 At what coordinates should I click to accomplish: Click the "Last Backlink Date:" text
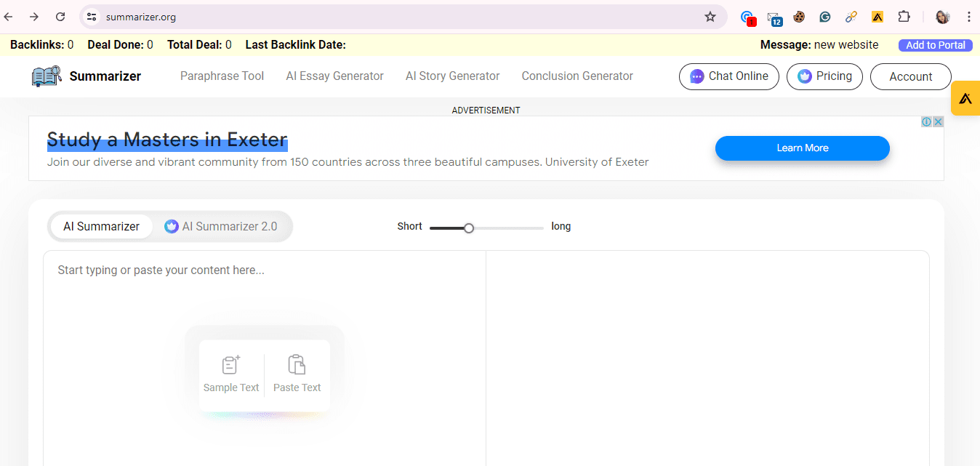click(x=296, y=45)
